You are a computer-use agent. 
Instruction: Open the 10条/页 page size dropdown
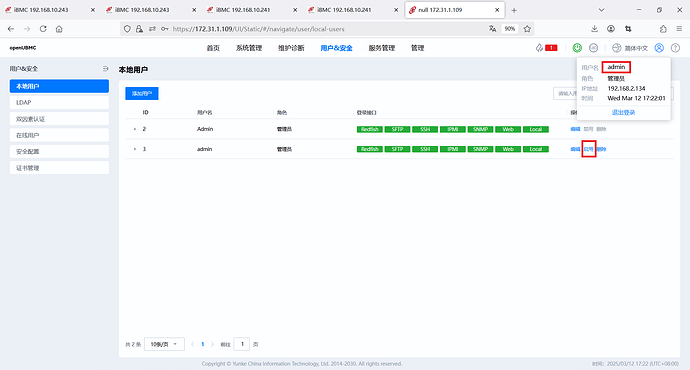coord(164,344)
